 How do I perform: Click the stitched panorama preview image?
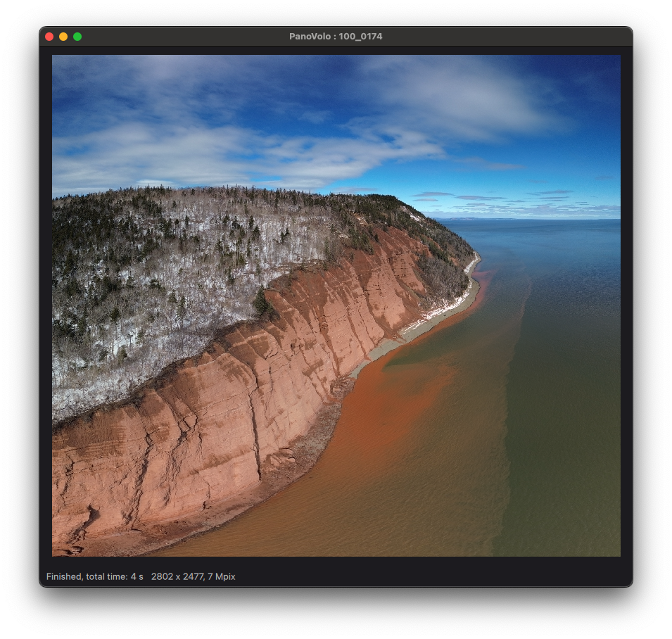(x=336, y=305)
